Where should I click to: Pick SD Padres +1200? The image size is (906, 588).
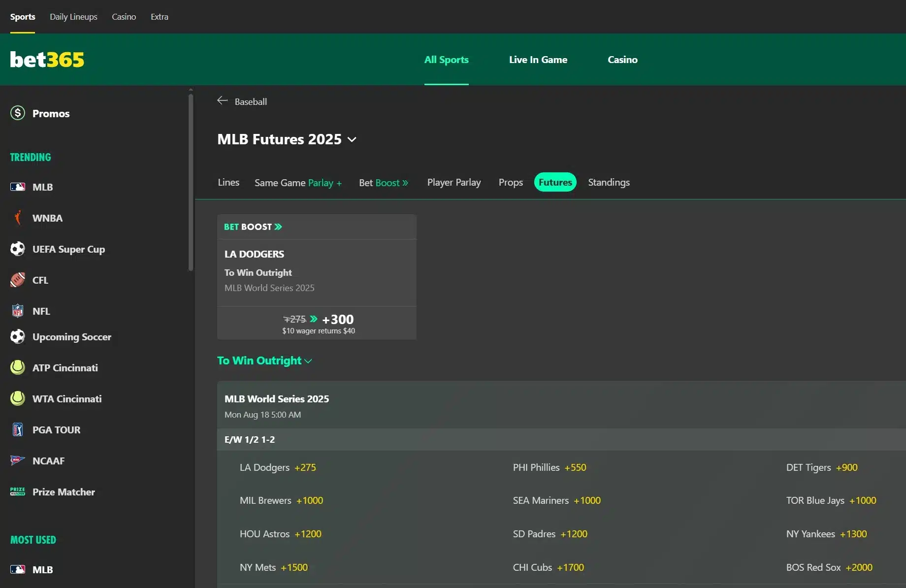(x=550, y=534)
